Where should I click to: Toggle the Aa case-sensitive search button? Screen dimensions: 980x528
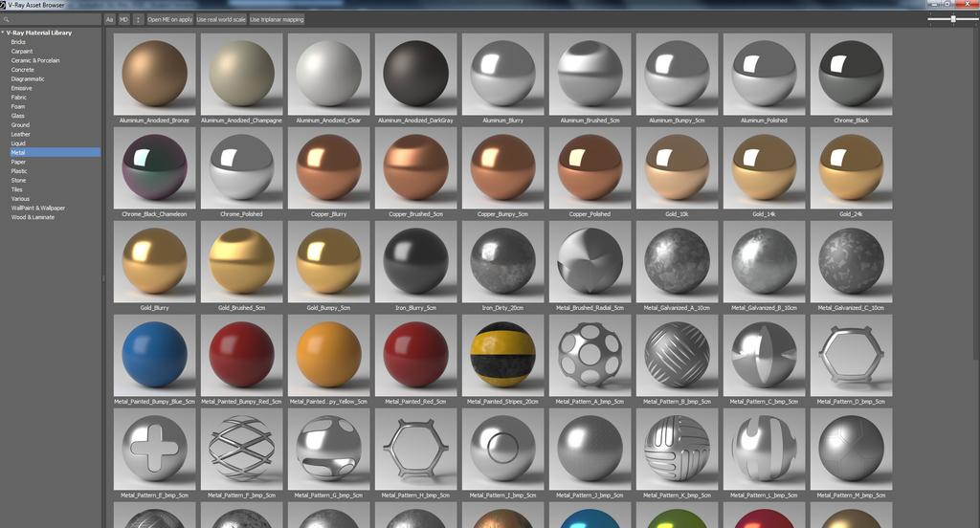109,19
